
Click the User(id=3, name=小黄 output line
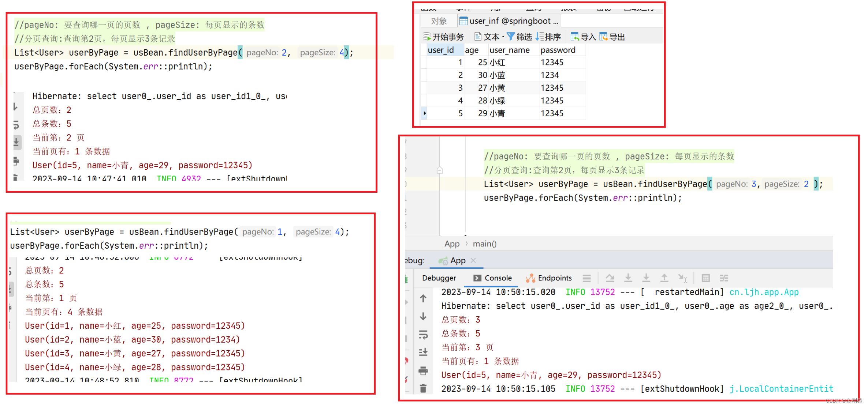[135, 354]
